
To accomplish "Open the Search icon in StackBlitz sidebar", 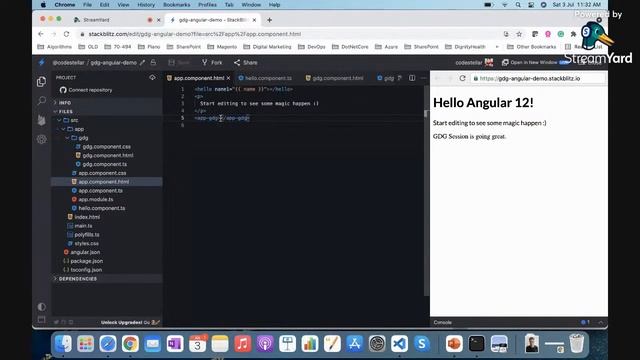I will (x=41, y=100).
